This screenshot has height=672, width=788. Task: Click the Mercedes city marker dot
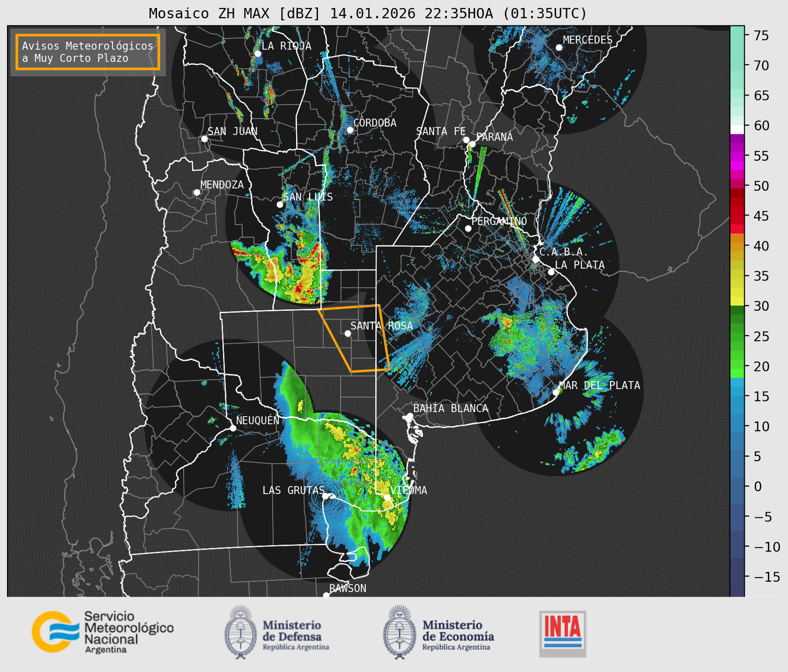[x=559, y=47]
